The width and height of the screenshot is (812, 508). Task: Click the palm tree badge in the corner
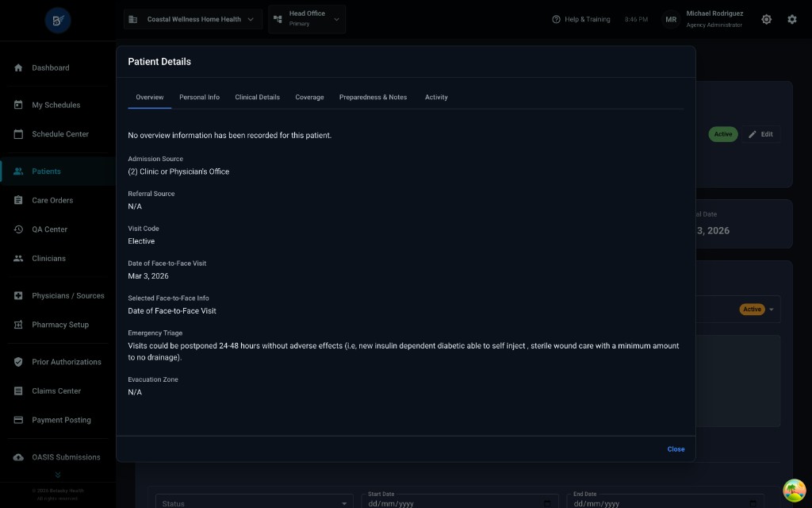tap(795, 491)
